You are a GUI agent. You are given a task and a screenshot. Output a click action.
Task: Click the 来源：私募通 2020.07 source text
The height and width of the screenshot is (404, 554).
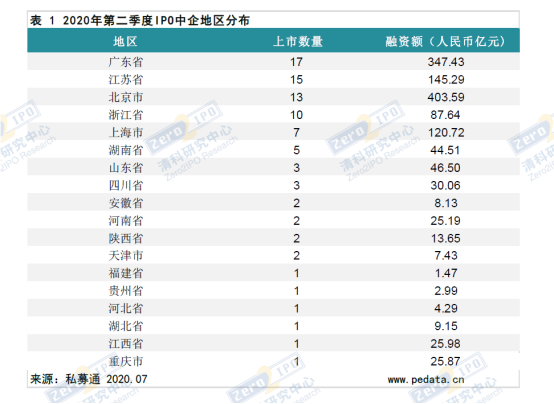[88, 379]
